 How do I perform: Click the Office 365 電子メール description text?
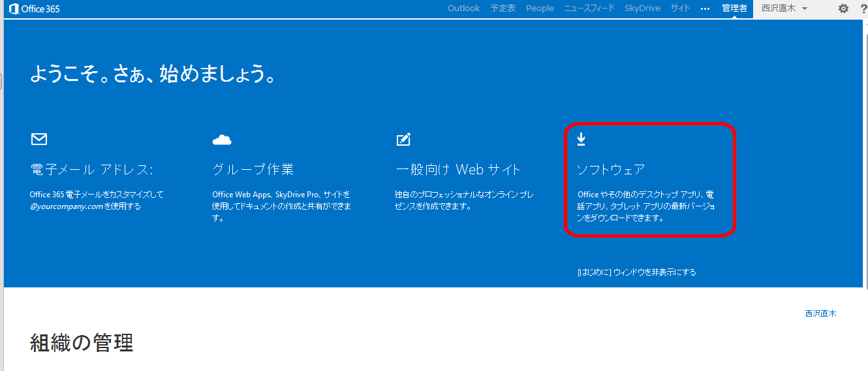(97, 200)
